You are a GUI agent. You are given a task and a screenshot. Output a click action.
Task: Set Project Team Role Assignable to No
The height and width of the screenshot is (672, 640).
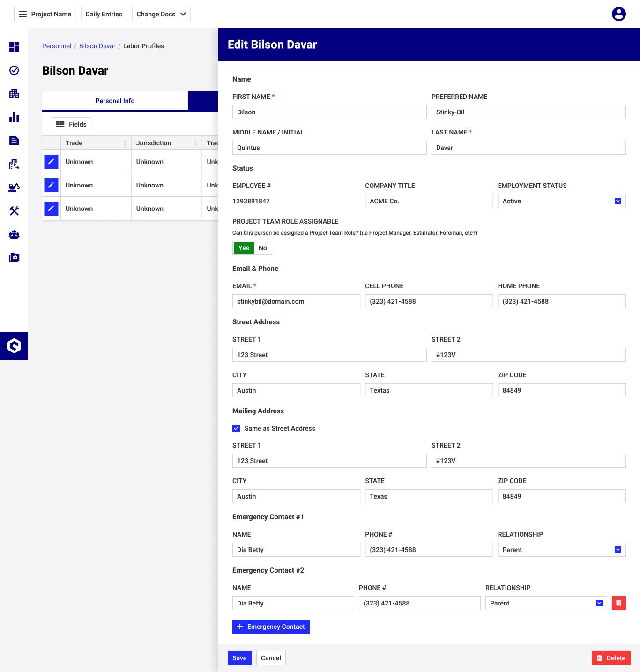263,248
